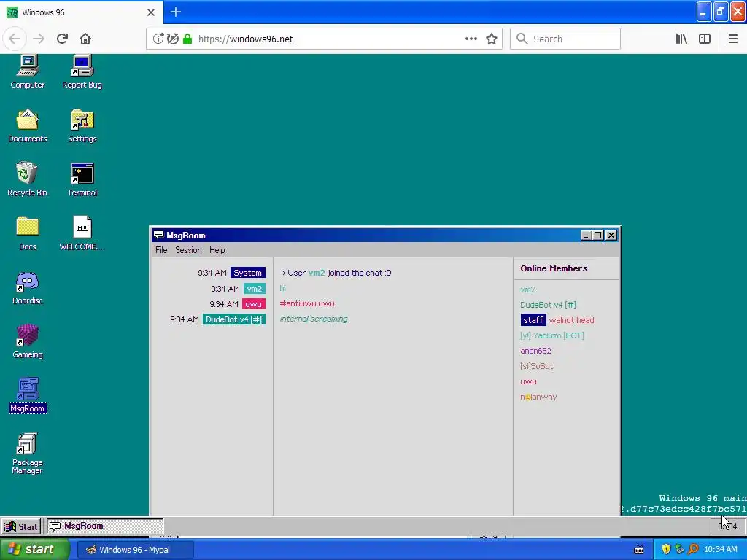Select the Windows 96 browser tab

click(x=82, y=12)
